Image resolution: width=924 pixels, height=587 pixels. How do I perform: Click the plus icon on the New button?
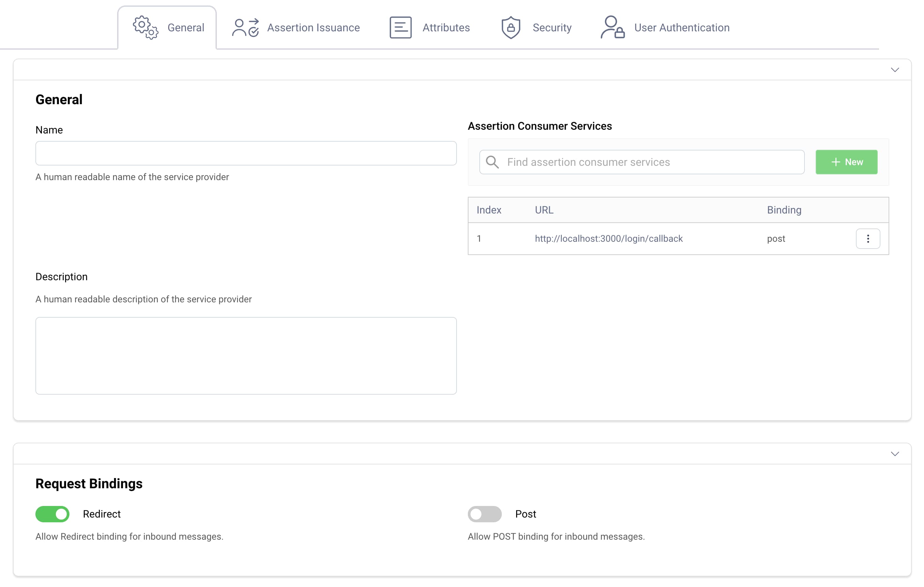point(836,162)
